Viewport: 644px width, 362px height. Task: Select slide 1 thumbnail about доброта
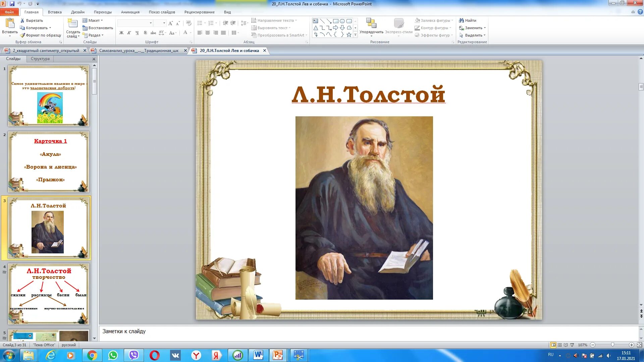pyautogui.click(x=49, y=96)
